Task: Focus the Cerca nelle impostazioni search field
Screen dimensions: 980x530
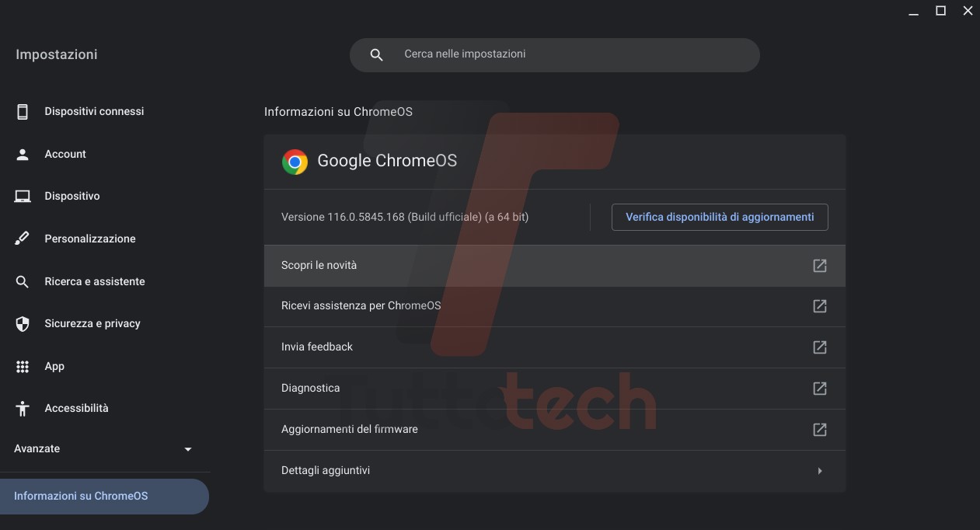Action: point(567,55)
